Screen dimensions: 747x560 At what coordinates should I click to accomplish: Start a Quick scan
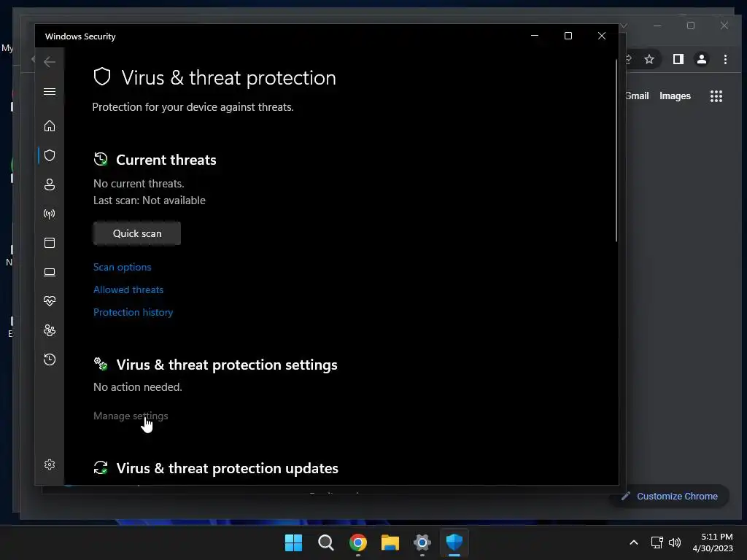coord(137,233)
